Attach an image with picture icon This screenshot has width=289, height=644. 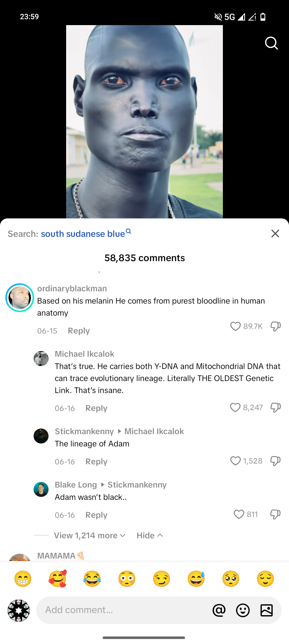[x=267, y=610]
